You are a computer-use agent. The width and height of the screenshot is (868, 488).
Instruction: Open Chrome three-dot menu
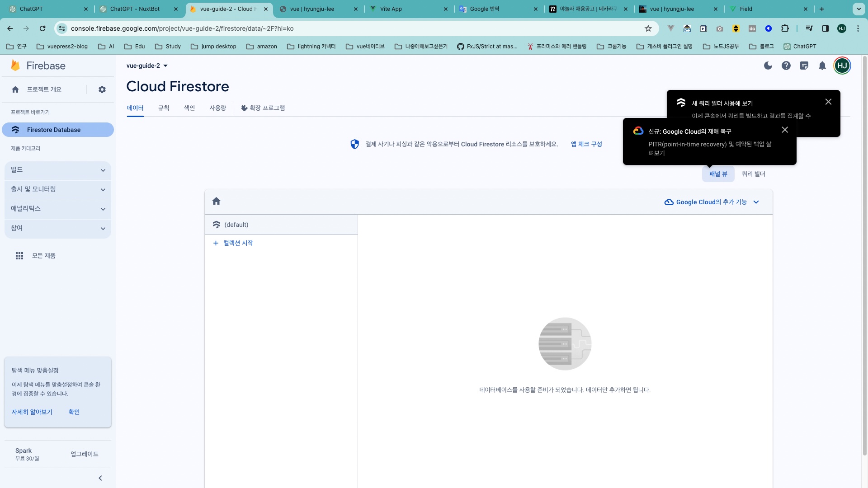pos(858,28)
